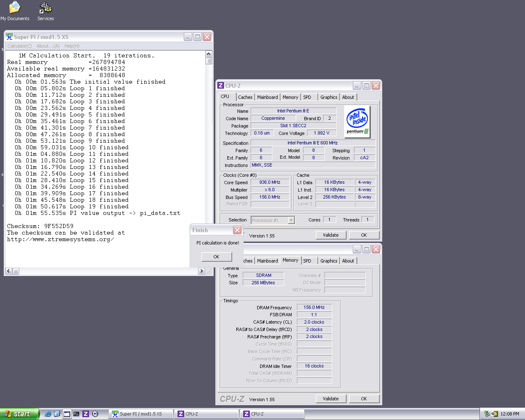Click NVIDIA icon in system tray
525x420 pixels.
[495, 414]
